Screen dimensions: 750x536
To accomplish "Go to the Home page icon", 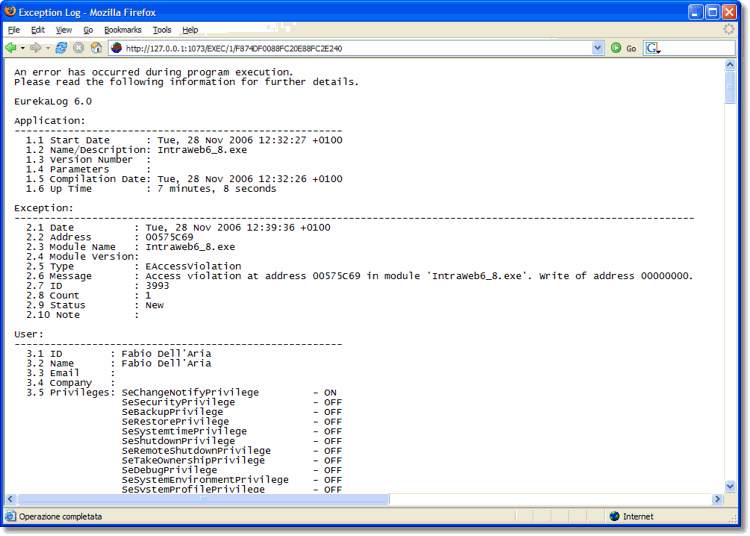I will point(96,48).
